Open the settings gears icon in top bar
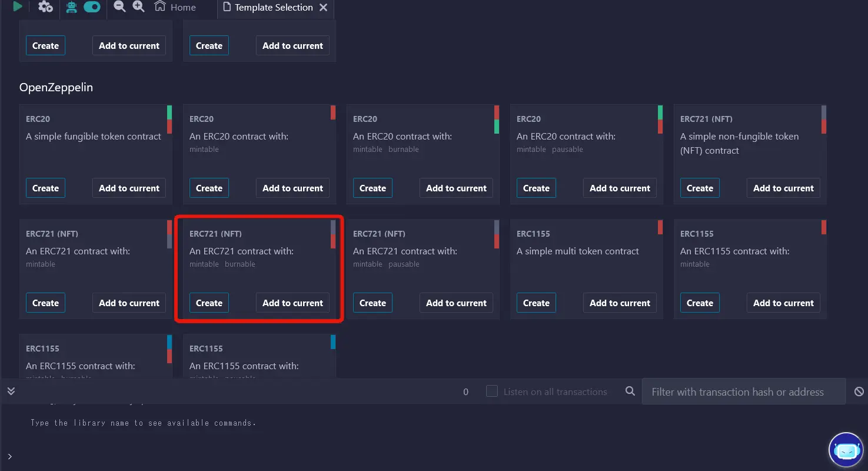This screenshot has height=471, width=868. (45, 7)
